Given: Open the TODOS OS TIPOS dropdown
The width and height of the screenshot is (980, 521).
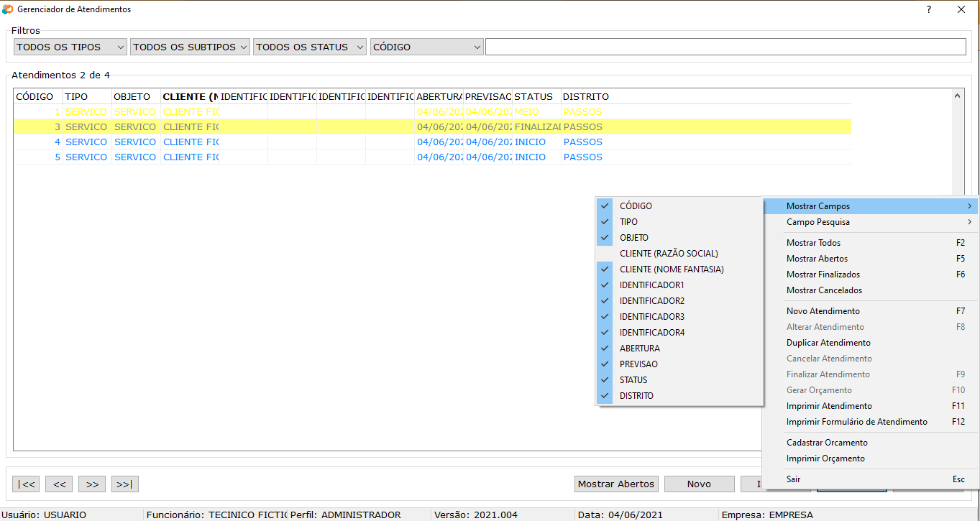Looking at the screenshot, I should click(70, 47).
